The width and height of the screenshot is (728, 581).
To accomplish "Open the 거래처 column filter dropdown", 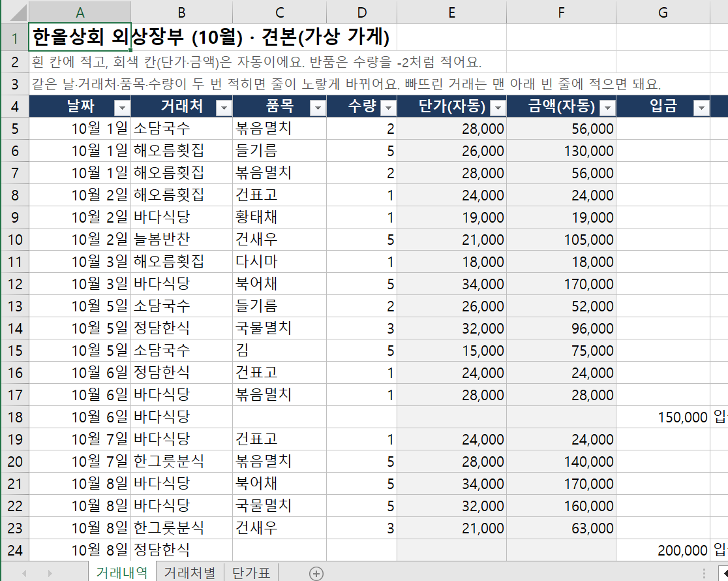I will 224,108.
